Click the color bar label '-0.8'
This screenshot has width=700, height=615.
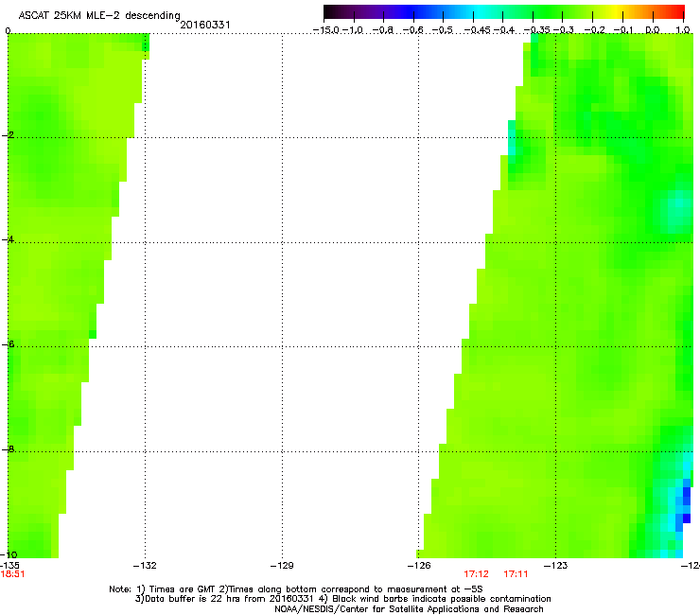pyautogui.click(x=383, y=30)
